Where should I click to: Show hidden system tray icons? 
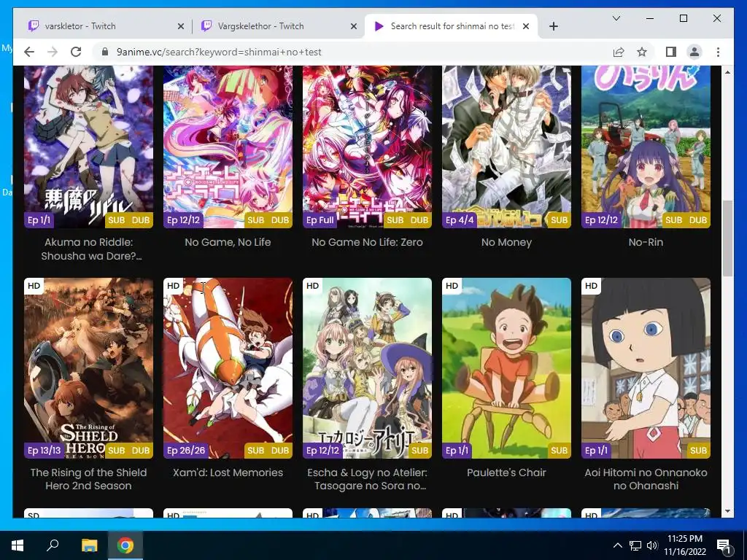pos(617,545)
